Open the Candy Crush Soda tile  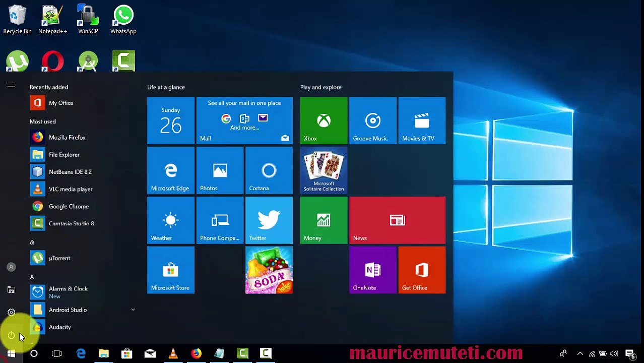269,270
